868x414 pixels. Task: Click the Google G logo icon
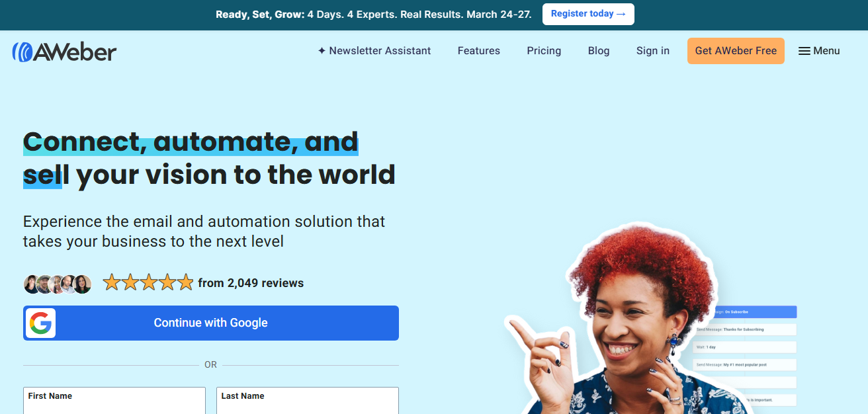tap(40, 323)
